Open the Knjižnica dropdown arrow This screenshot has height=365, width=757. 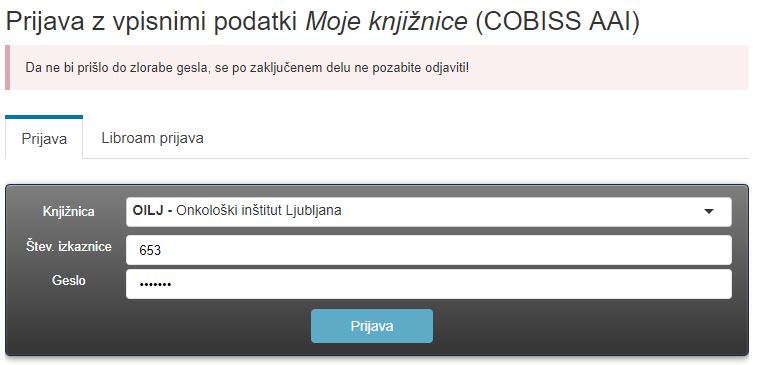[709, 211]
